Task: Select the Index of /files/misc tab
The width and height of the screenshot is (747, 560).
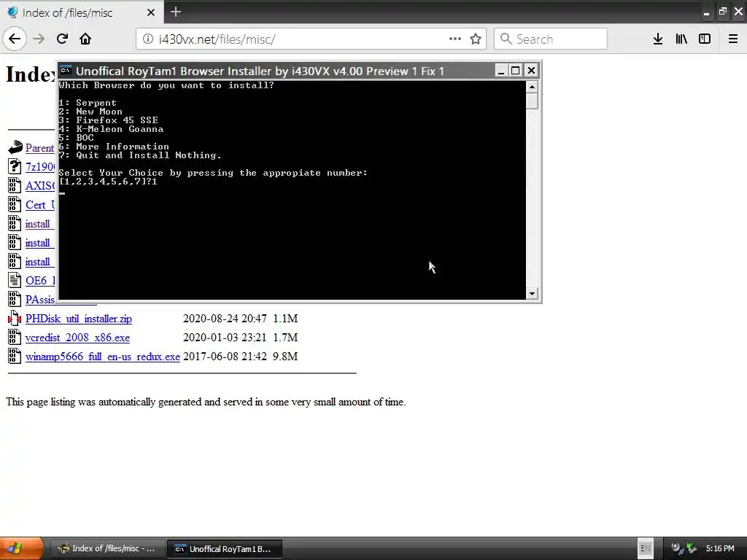Action: point(82,12)
